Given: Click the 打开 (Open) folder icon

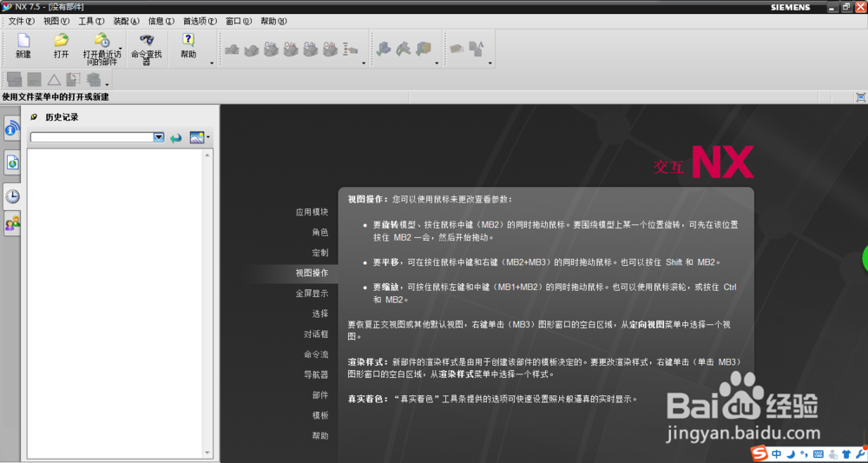Looking at the screenshot, I should coord(61,40).
